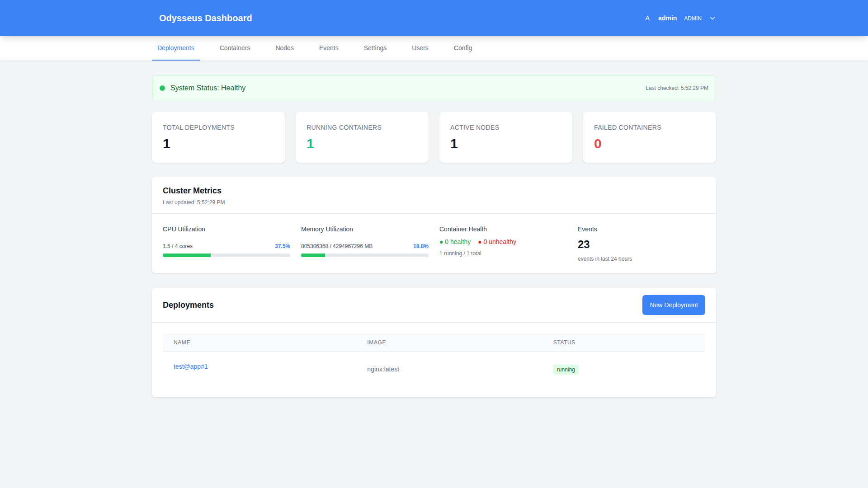Click the New Deployment button

[x=673, y=305]
